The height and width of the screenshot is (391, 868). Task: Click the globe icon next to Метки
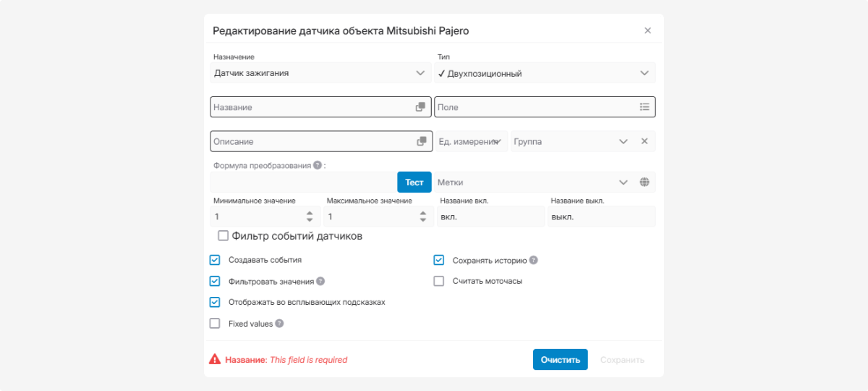pyautogui.click(x=644, y=182)
